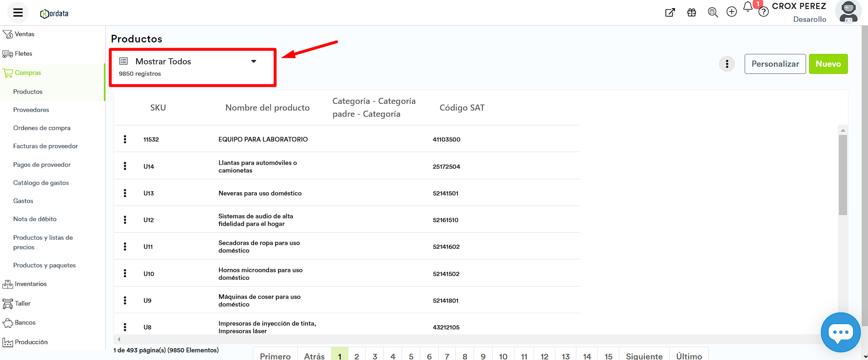The image size is (868, 360).
Task: Click the table vertical scrollbar thumb
Action: tap(843, 175)
